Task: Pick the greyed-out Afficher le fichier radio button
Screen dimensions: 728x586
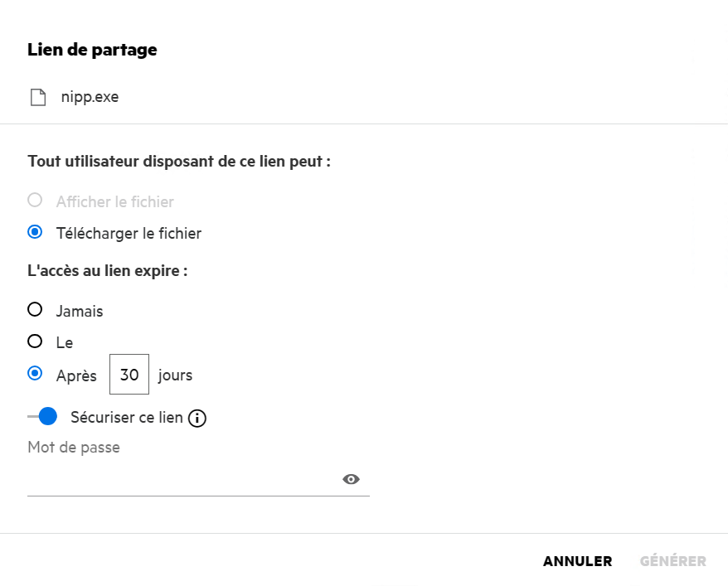Action: click(35, 201)
